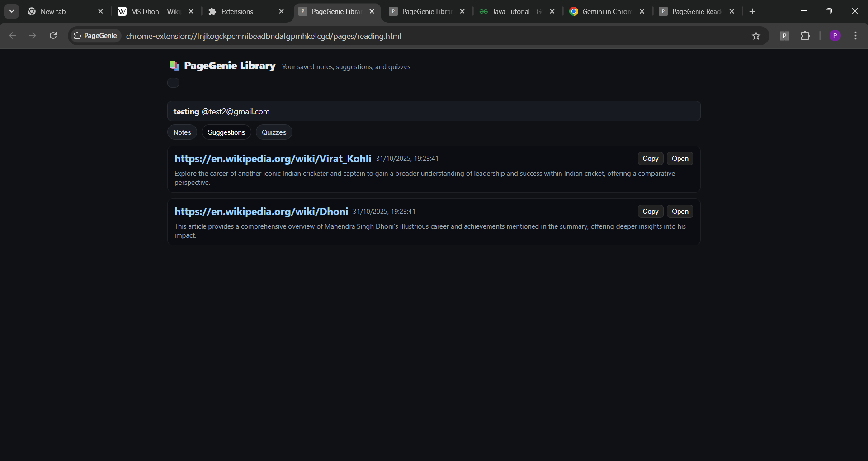The image size is (868, 461).
Task: Close the MS Dhoni Wikipedia tab
Action: (191, 11)
